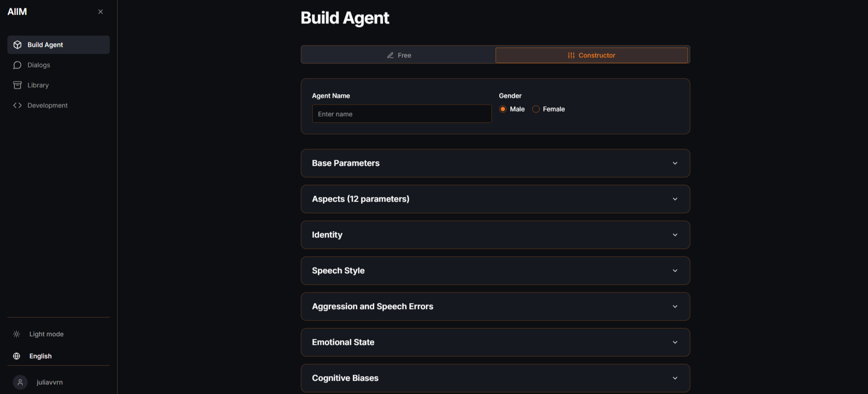The image size is (868, 394).
Task: Click the Development code brackets icon
Action: (x=17, y=105)
